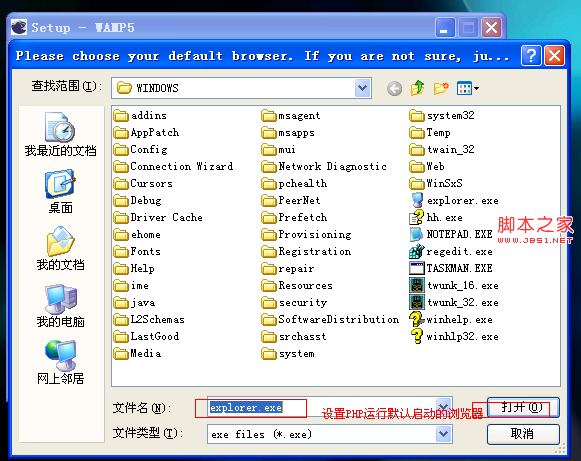Open the View menu icon
Viewport: 581px width, 461px height.
467,88
